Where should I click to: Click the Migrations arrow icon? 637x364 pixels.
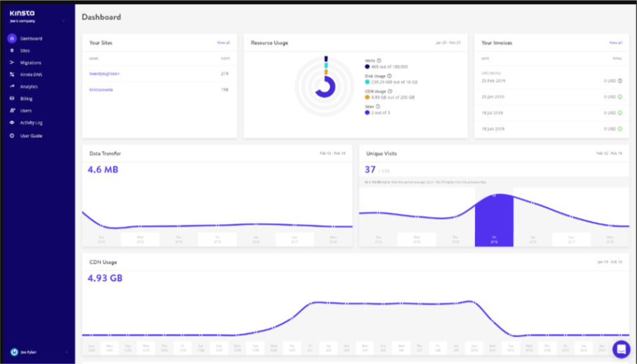click(12, 63)
